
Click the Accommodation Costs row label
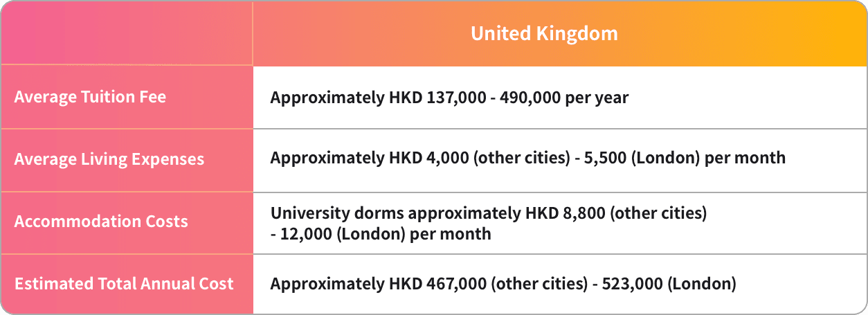point(101,222)
